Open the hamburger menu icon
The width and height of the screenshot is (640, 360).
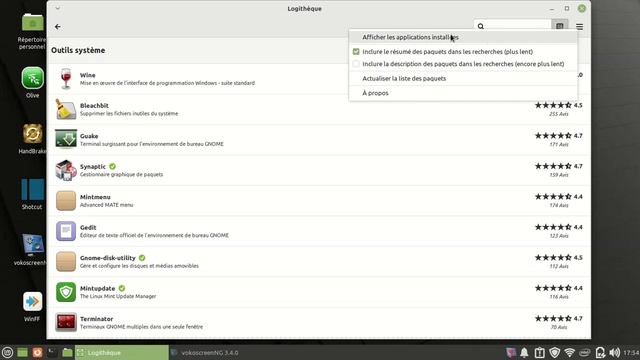(580, 27)
